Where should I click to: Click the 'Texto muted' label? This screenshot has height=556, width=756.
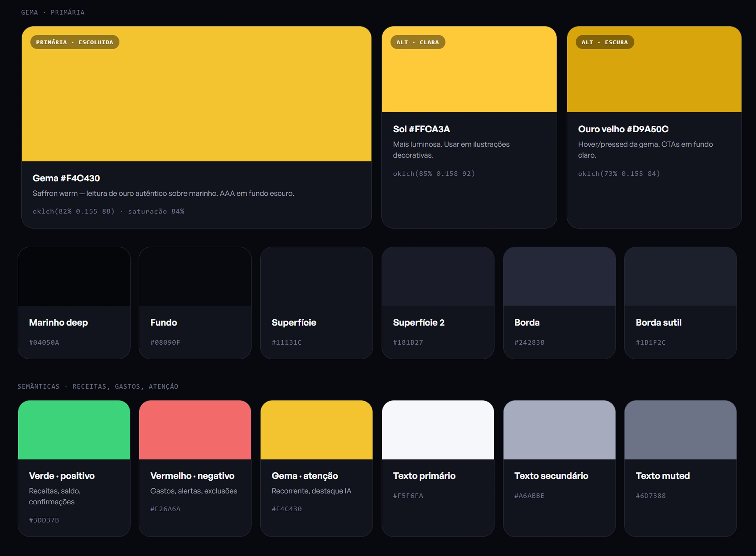tap(663, 476)
